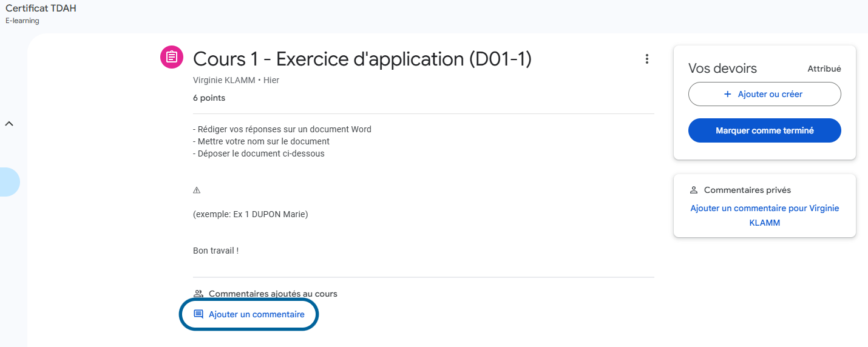
Task: Click the Ajouter ou créer button label
Action: click(x=770, y=94)
